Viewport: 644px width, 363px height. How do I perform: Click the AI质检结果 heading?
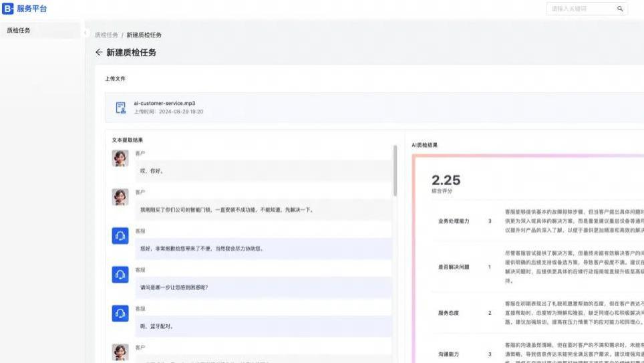425,145
